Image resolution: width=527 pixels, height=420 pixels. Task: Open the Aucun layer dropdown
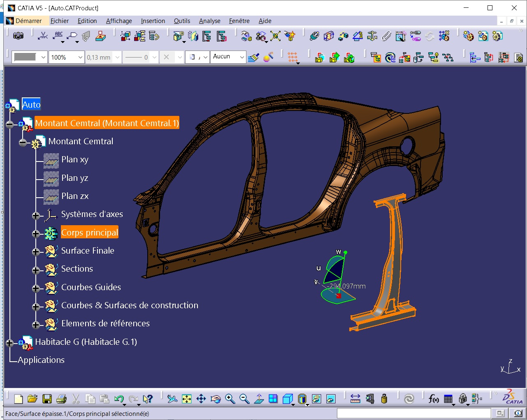(x=242, y=57)
